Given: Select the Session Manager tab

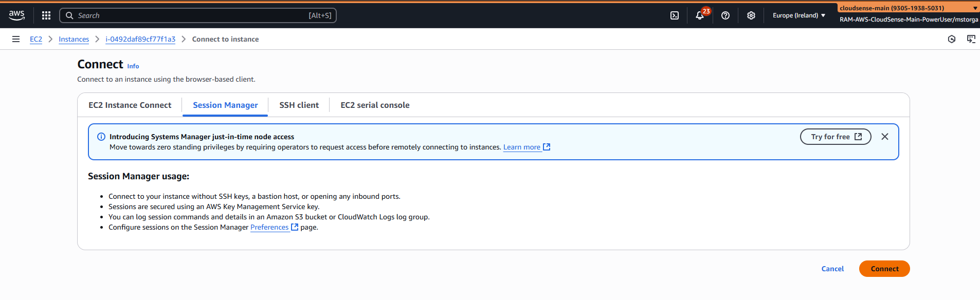Looking at the screenshot, I should pos(225,105).
